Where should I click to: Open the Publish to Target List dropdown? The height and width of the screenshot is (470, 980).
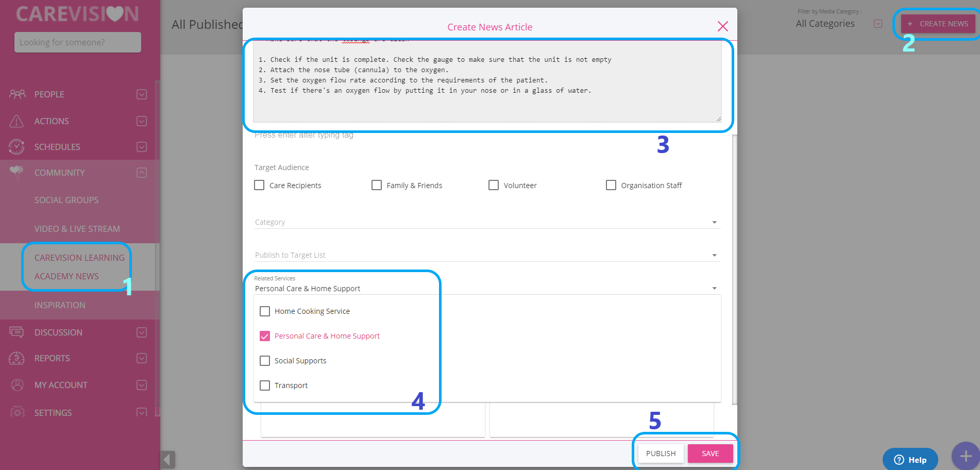[487, 255]
